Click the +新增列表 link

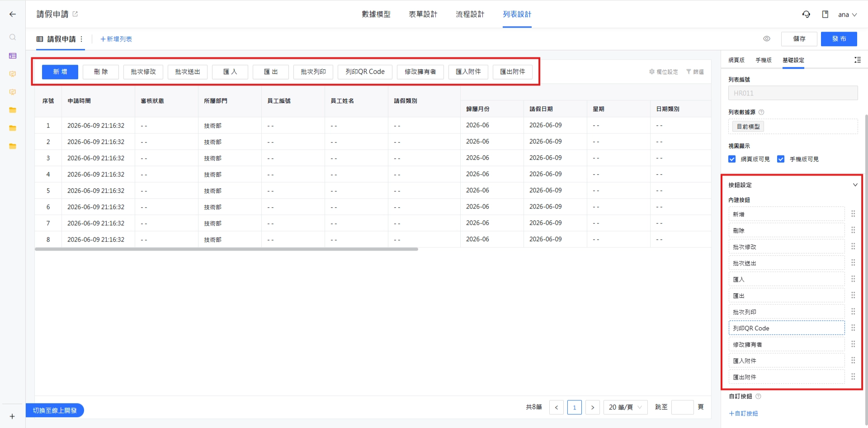116,39
